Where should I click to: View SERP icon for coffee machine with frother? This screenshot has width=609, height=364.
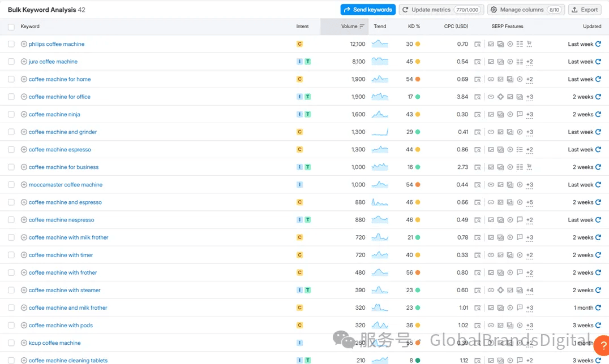(477, 273)
